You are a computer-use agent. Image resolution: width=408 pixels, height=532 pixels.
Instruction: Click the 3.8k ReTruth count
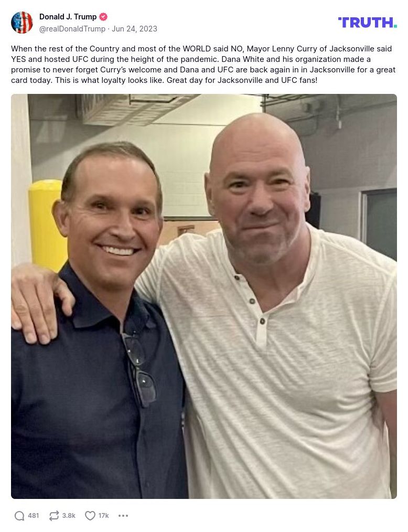(69, 516)
